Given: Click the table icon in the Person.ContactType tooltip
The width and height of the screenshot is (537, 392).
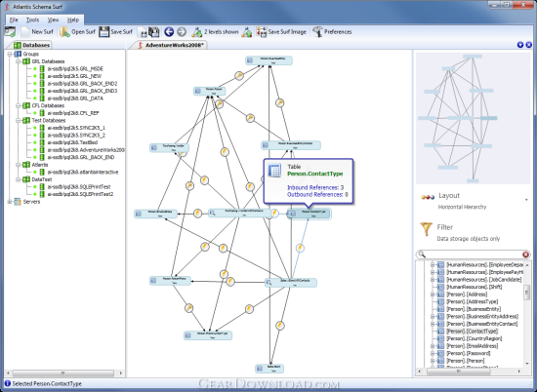Looking at the screenshot, I should [x=274, y=170].
